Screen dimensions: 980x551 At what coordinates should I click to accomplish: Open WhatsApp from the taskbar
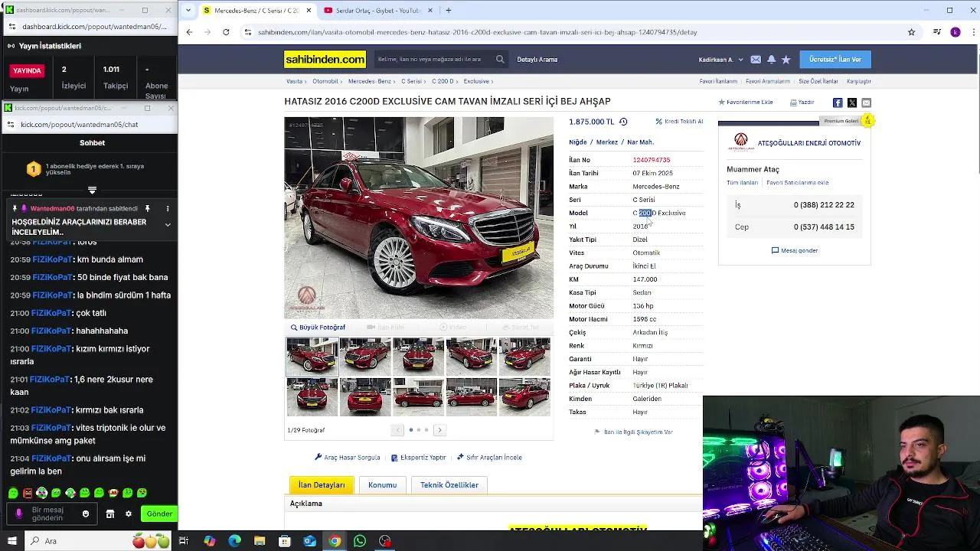coord(360,541)
